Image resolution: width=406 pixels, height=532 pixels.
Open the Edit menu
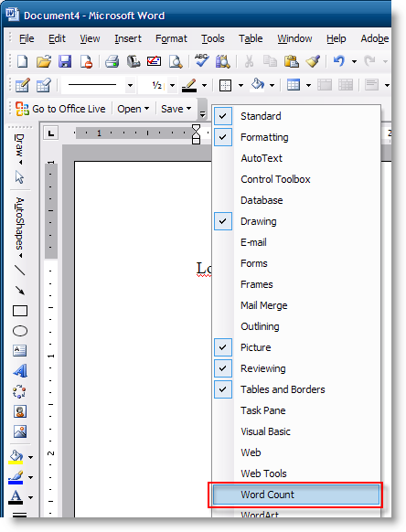57,38
